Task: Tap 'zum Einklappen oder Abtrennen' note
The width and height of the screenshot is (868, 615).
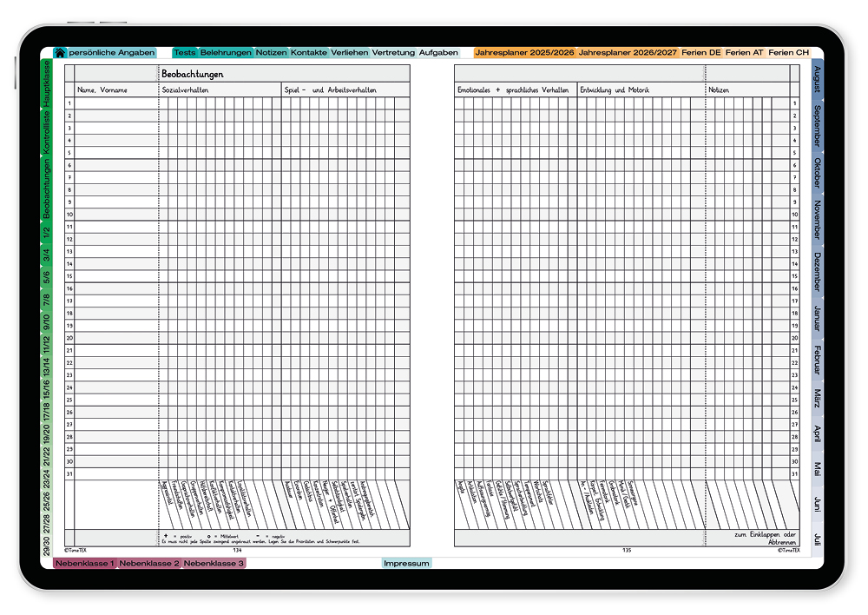Action: tap(766, 539)
